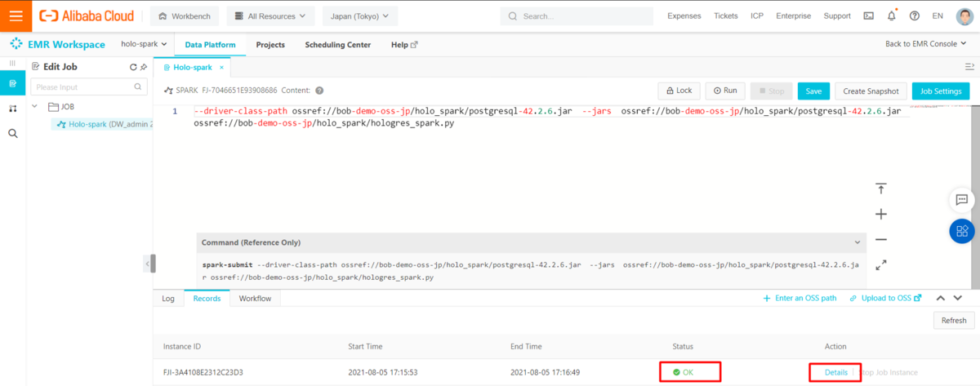Create Snapshot of the job
The height and width of the screenshot is (386, 980).
(871, 91)
